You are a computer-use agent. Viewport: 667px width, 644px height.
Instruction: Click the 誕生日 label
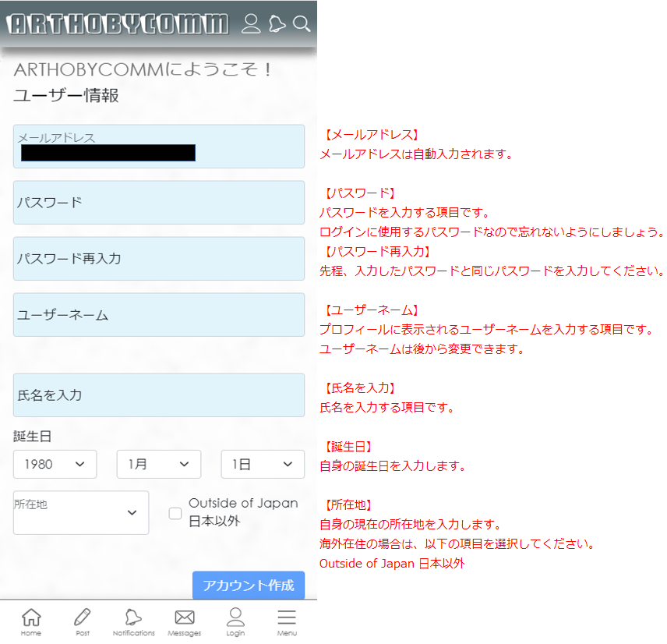(x=32, y=437)
